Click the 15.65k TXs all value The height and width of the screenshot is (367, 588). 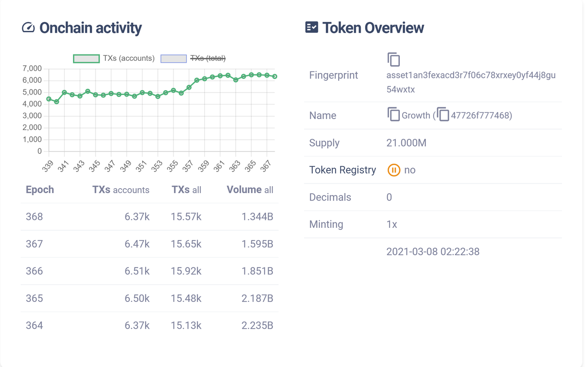click(186, 244)
